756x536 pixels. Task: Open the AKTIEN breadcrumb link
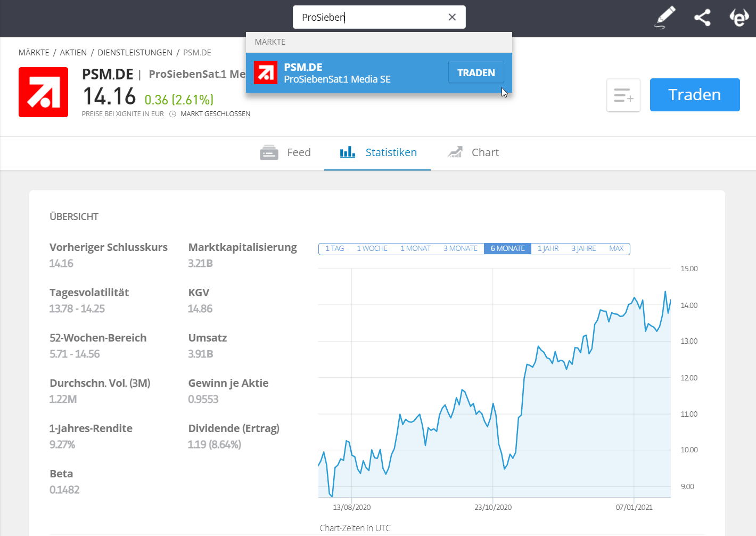tap(73, 52)
